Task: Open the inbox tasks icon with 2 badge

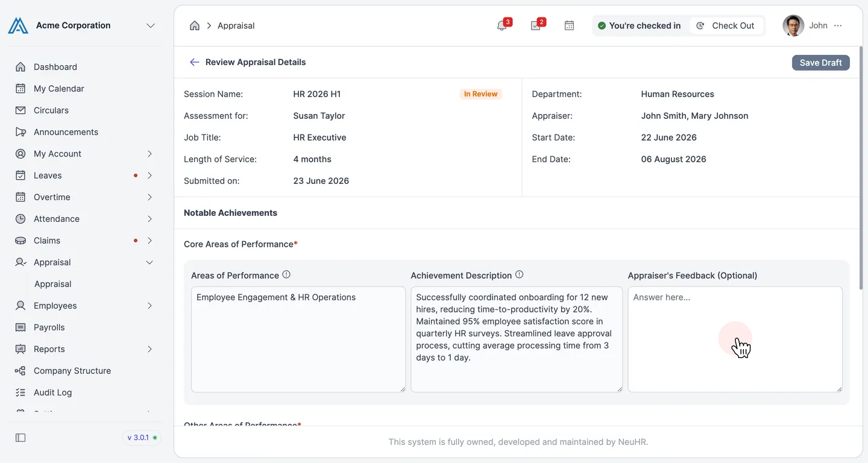Action: (x=535, y=25)
